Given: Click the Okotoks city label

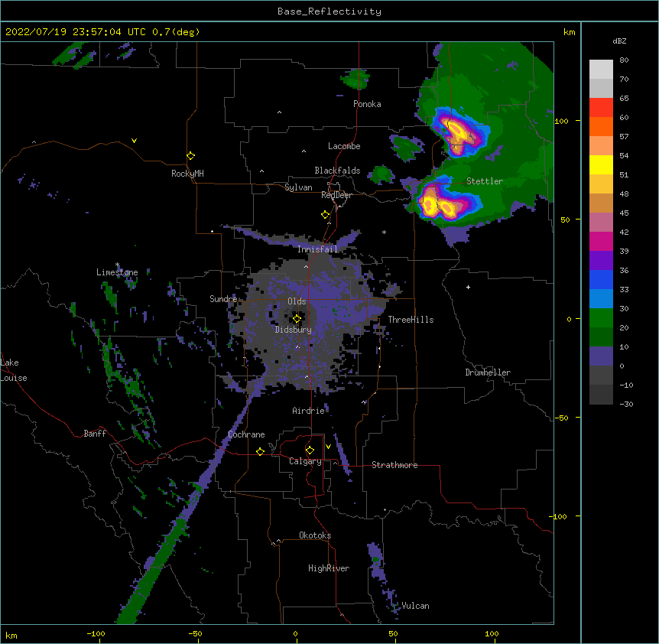Looking at the screenshot, I should [x=315, y=535].
